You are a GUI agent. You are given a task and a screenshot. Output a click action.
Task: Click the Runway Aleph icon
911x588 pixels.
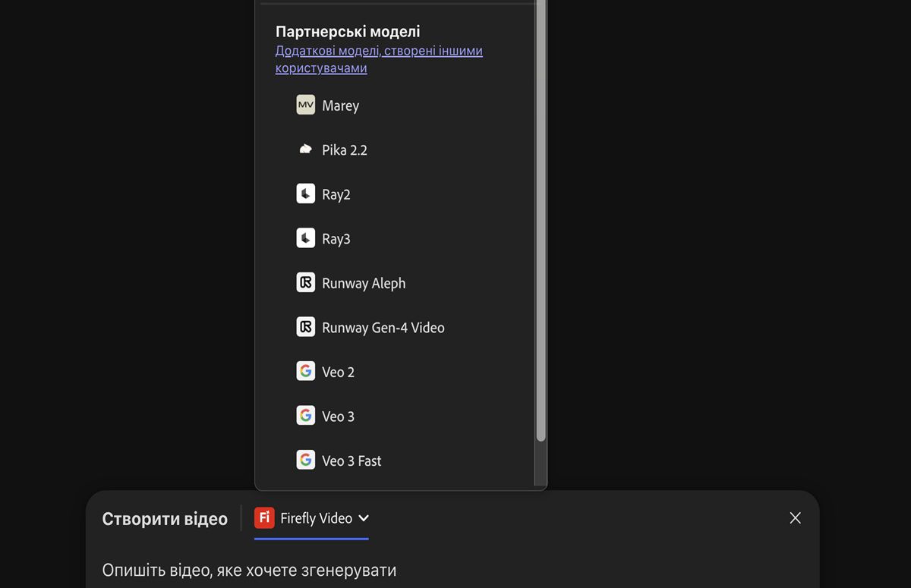305,283
